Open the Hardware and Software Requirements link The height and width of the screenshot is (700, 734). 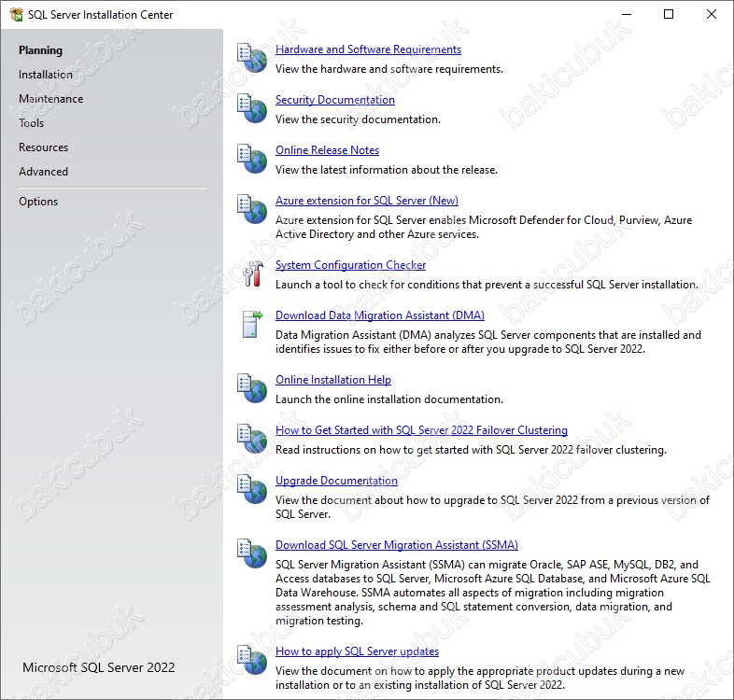pos(369,49)
